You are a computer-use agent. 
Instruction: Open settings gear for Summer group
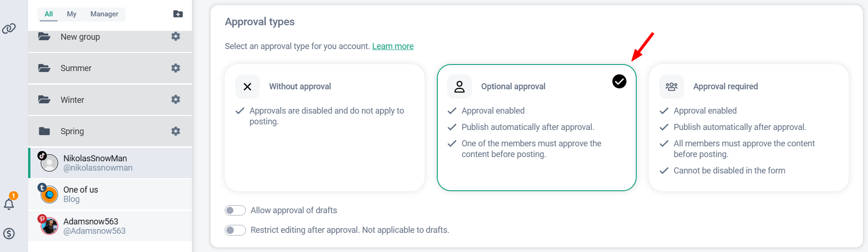click(176, 68)
